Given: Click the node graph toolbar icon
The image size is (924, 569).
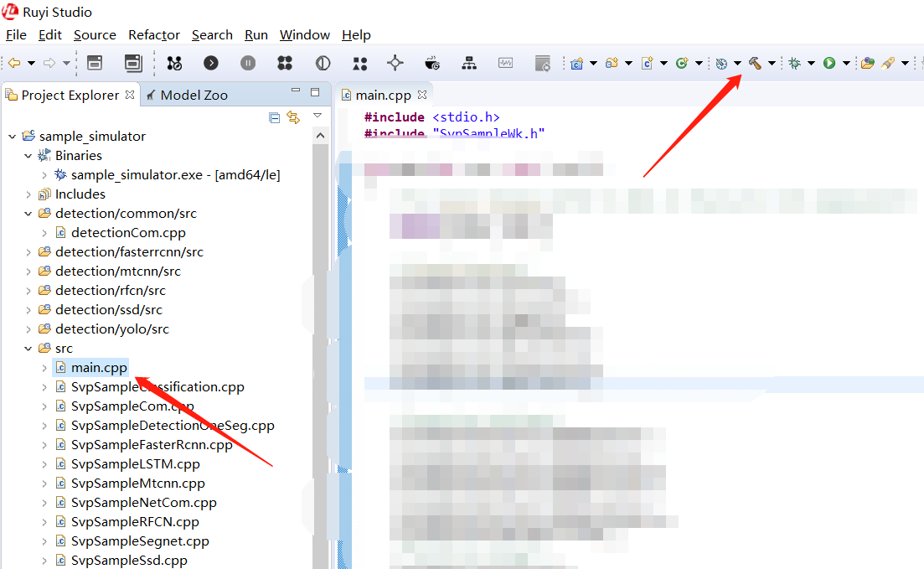Looking at the screenshot, I should [x=174, y=63].
